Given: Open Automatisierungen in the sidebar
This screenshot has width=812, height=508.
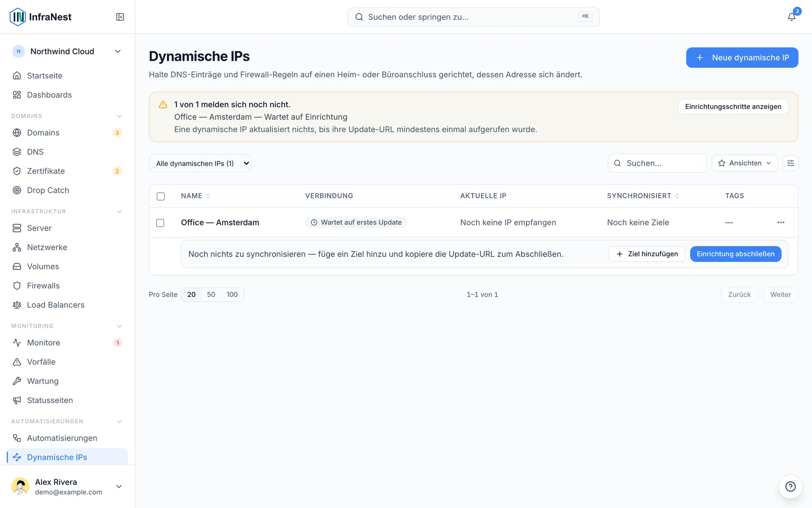Looking at the screenshot, I should click(67, 438).
